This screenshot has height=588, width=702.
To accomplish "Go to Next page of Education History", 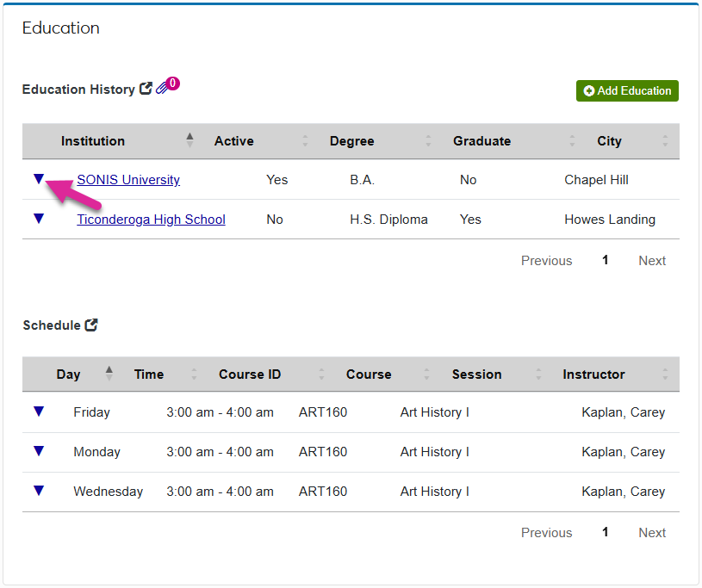I will (x=652, y=261).
